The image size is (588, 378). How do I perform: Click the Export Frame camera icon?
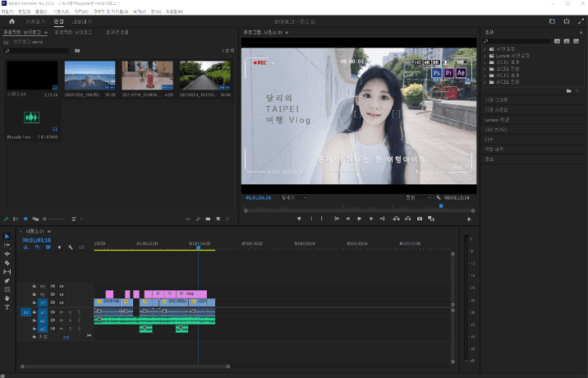coord(420,219)
